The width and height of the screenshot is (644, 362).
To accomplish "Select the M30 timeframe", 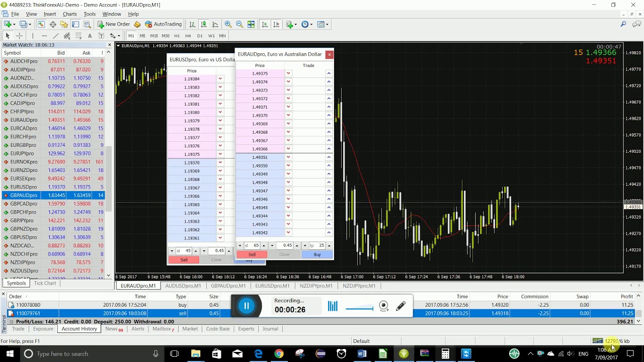I will tap(166, 36).
